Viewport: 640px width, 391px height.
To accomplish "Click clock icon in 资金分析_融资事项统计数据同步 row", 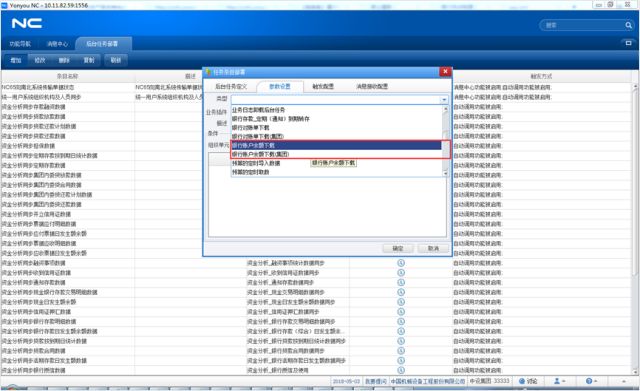I will [401, 263].
